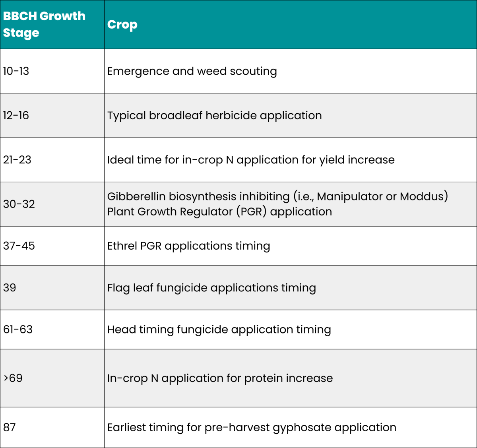Viewport: 477px width, 448px height.
Task: Select the >69 growth stage cell
Action: click(52, 378)
